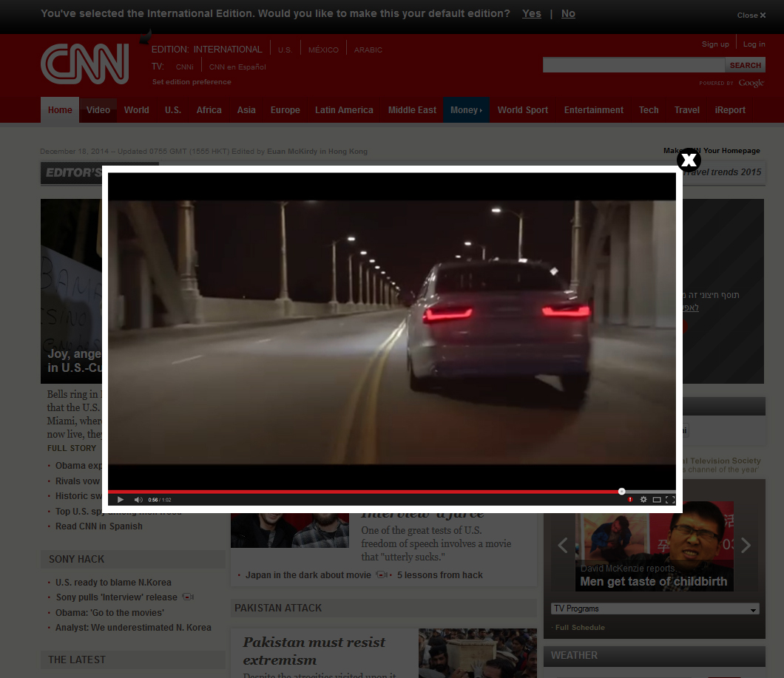This screenshot has width=784, height=678.
Task: Open the U.S. navigation tab
Action: click(x=173, y=110)
